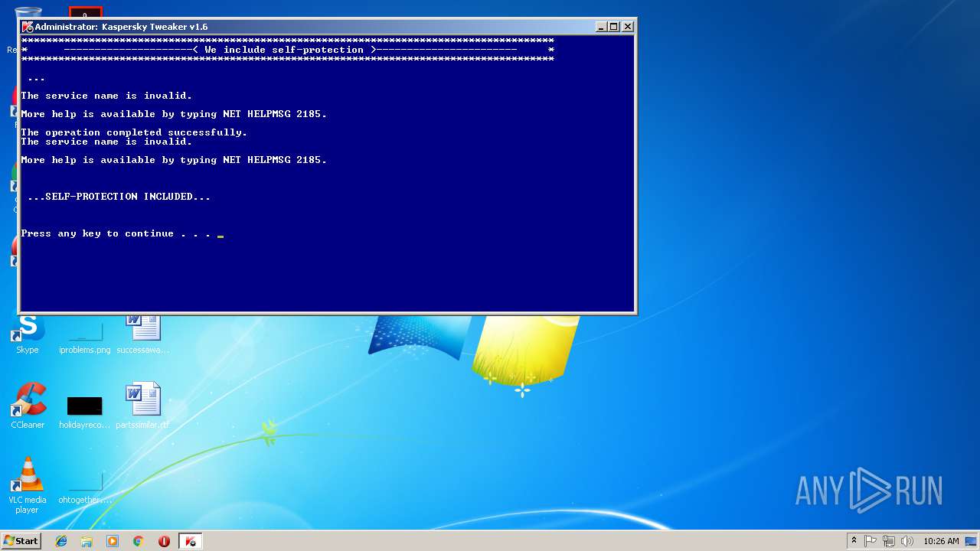The width and height of the screenshot is (980, 551).
Task: Open the volume speaker tray icon
Action: (906, 541)
